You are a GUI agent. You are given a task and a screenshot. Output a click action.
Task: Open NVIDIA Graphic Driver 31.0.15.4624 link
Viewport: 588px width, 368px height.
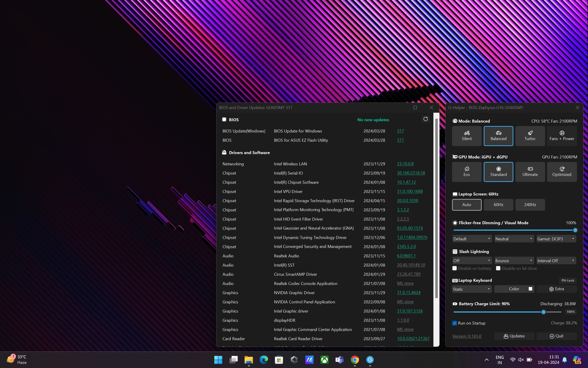[x=409, y=293]
